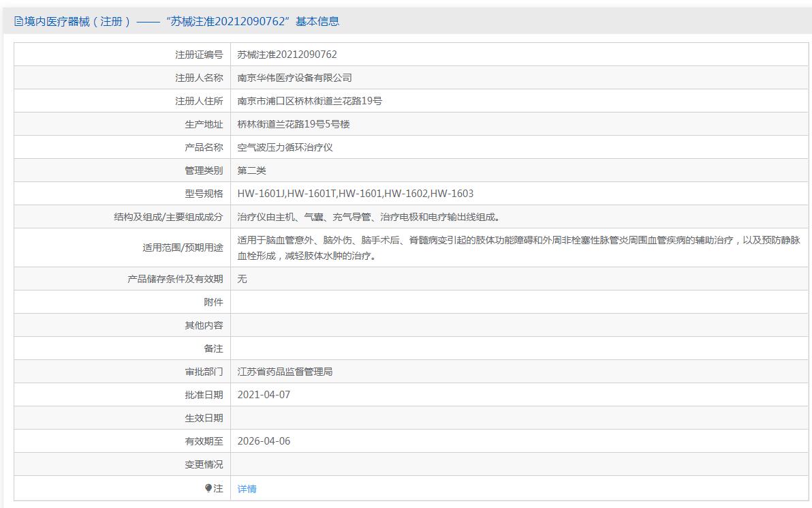Click the 注册证编号 label
The height and width of the screenshot is (508, 812).
click(x=199, y=55)
